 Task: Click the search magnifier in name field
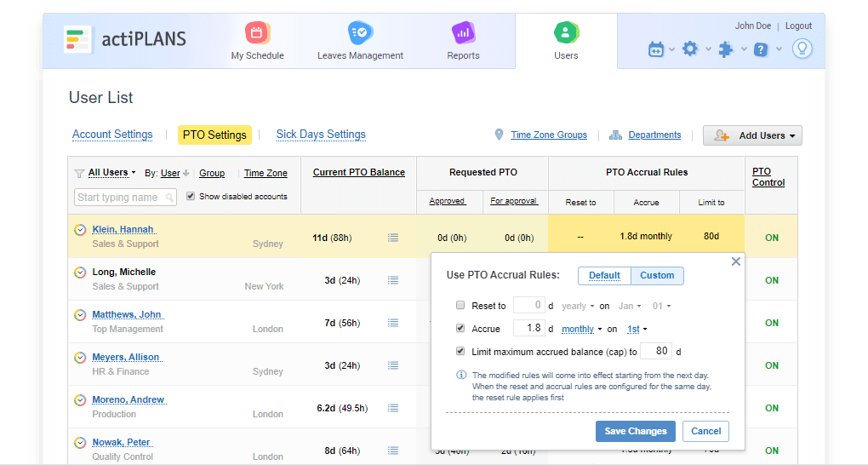coord(169,198)
